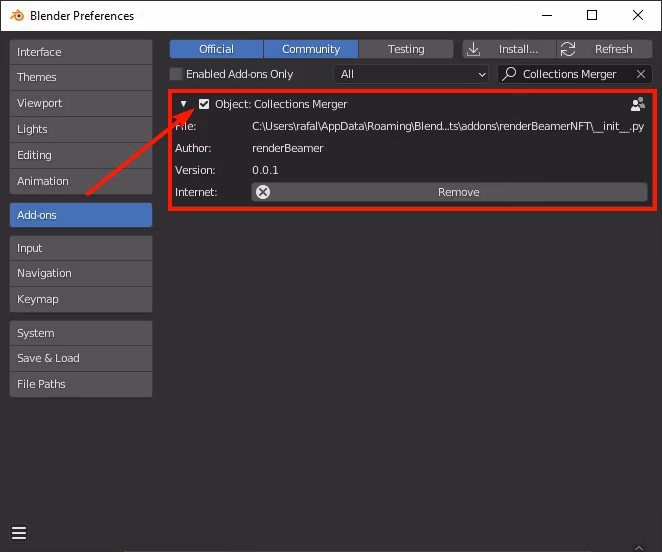Click the Install download arrow icon
Image resolution: width=662 pixels, height=552 pixels.
pyautogui.click(x=474, y=49)
